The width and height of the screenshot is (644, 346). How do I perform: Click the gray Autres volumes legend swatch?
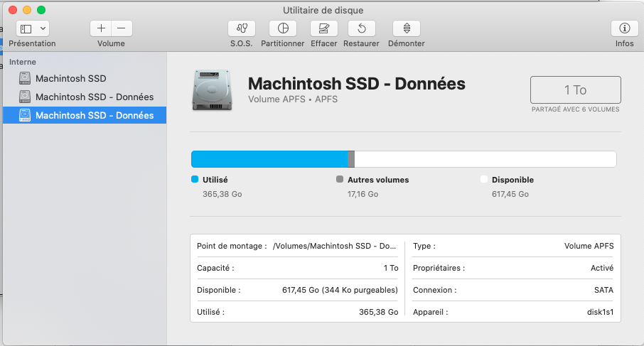click(x=340, y=180)
